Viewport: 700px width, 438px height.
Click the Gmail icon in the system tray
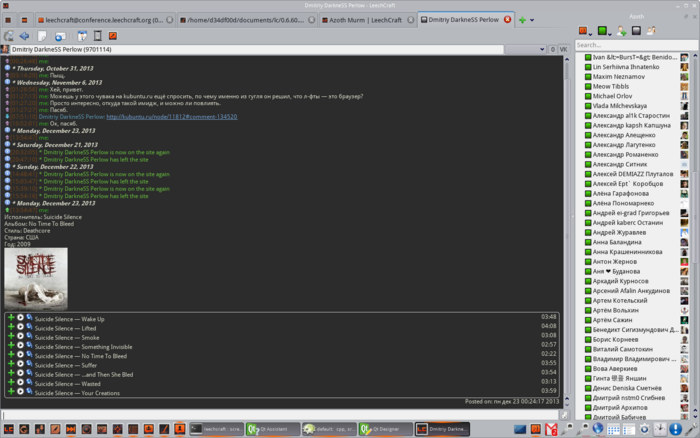coord(551,429)
